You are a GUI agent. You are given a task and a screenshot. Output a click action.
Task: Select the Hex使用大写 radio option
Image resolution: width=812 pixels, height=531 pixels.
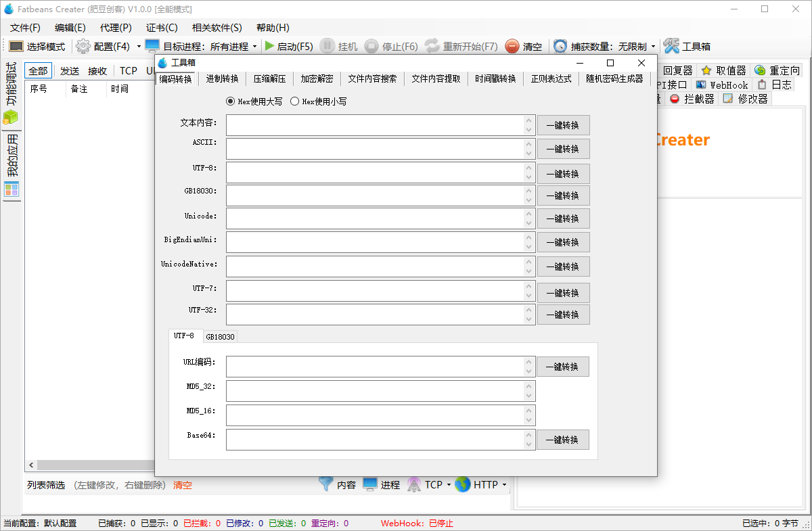tap(230, 101)
